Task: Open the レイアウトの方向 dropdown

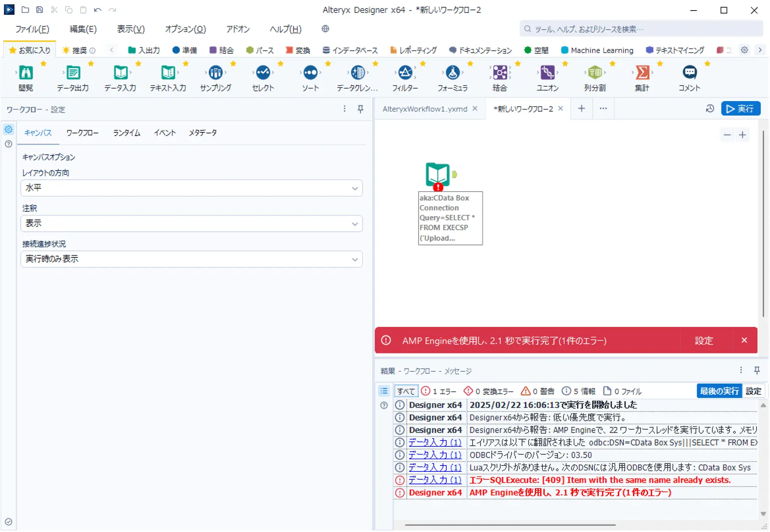Action: pyautogui.click(x=191, y=188)
